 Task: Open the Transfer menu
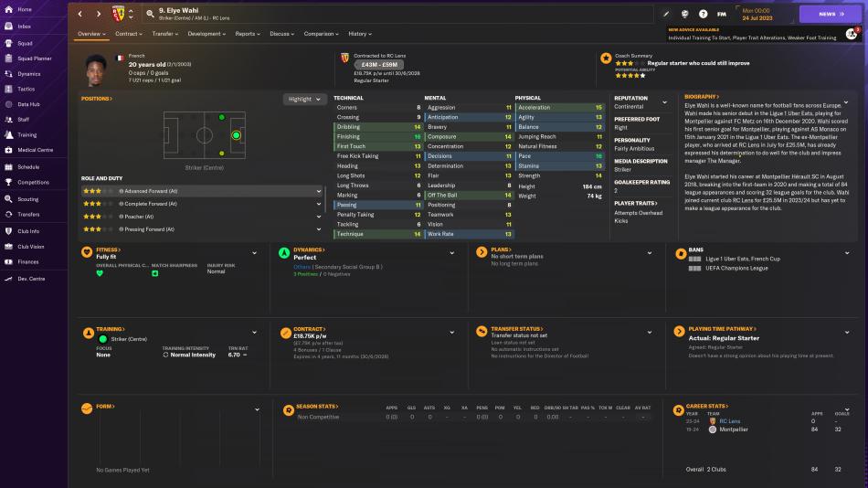tap(165, 34)
